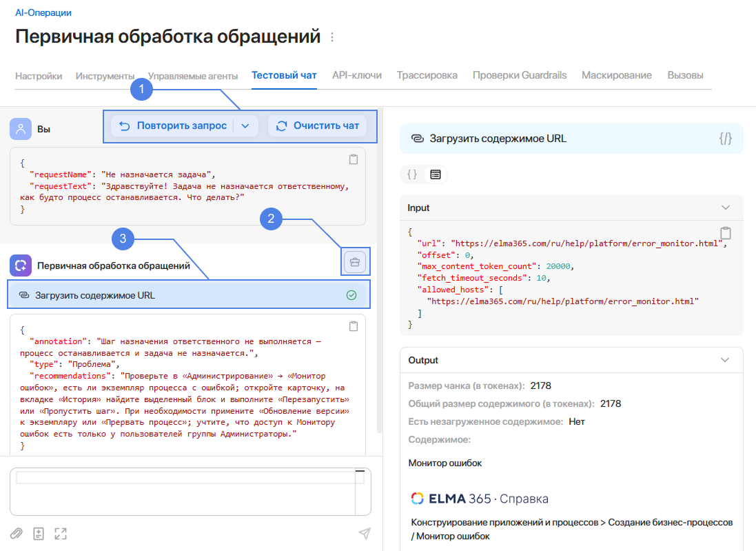
Task: Click the chain link icon in right panel header
Action: pos(417,139)
